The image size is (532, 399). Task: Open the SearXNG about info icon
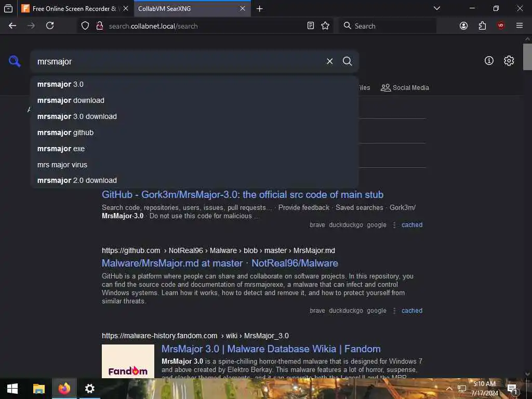[x=489, y=61]
